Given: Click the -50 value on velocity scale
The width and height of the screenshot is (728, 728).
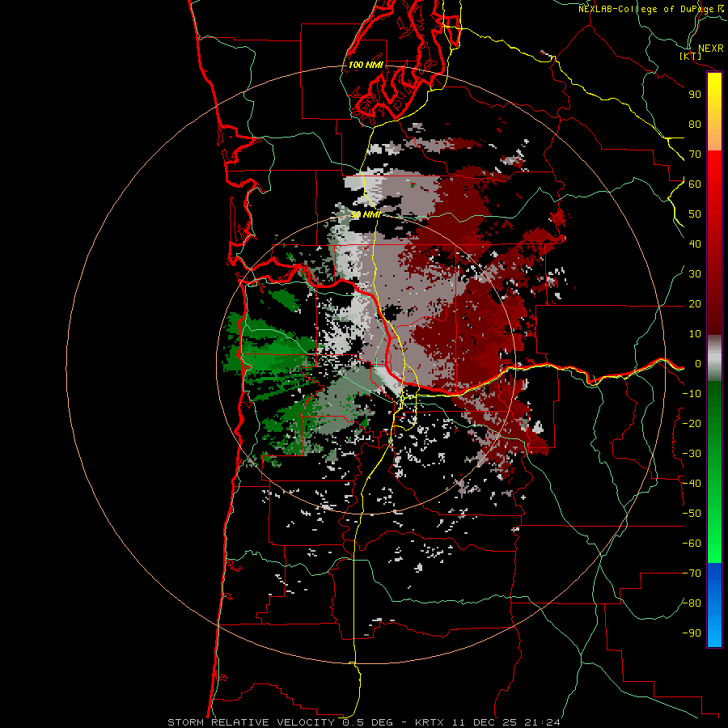Looking at the screenshot, I should (x=692, y=514).
